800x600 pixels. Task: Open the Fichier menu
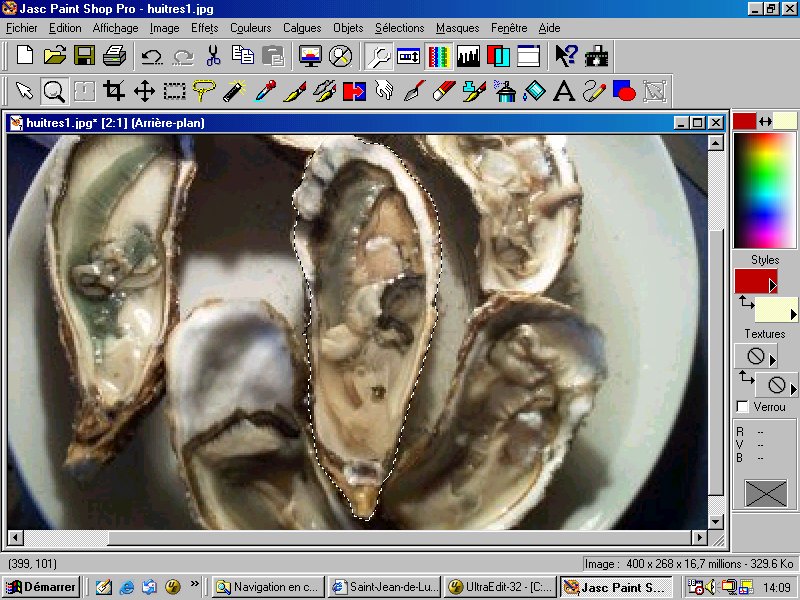pos(21,28)
